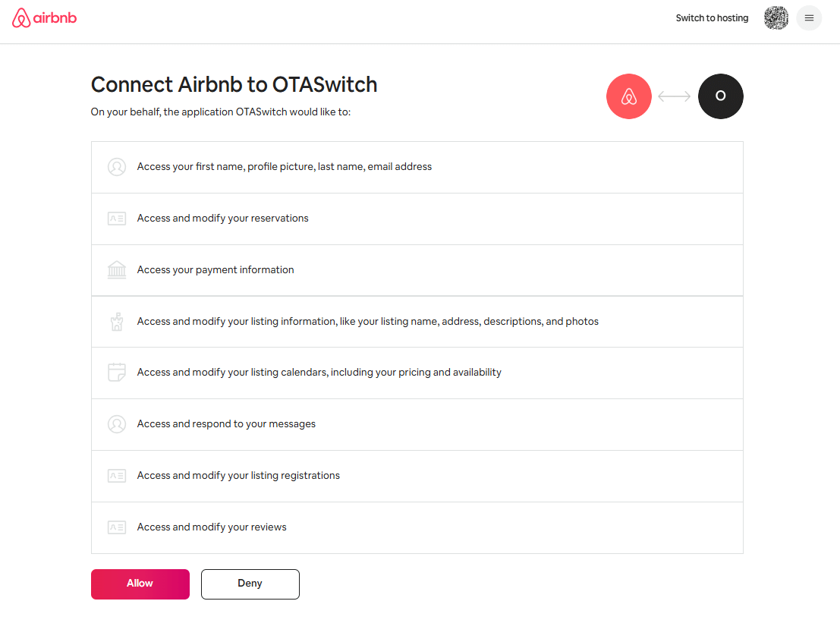Click the red Airbnb circle icon

629,96
